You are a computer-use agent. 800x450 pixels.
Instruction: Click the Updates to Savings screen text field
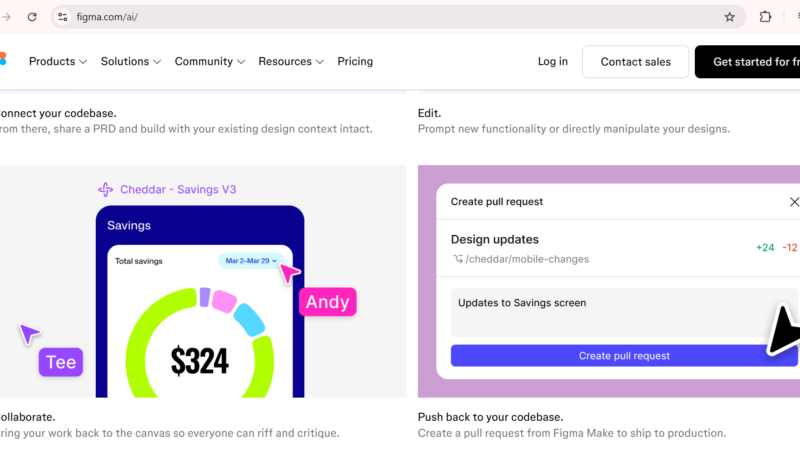(x=624, y=312)
